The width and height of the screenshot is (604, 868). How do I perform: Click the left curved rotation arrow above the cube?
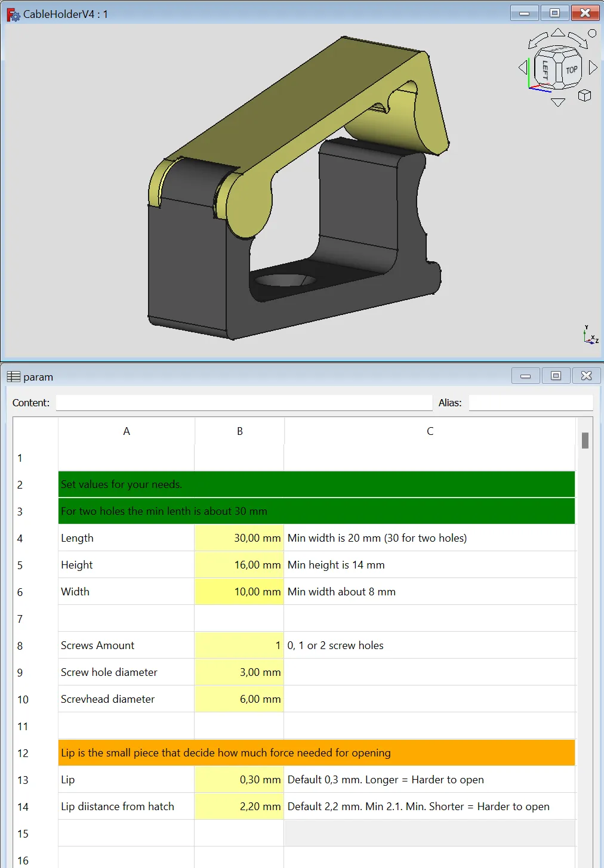tap(538, 41)
